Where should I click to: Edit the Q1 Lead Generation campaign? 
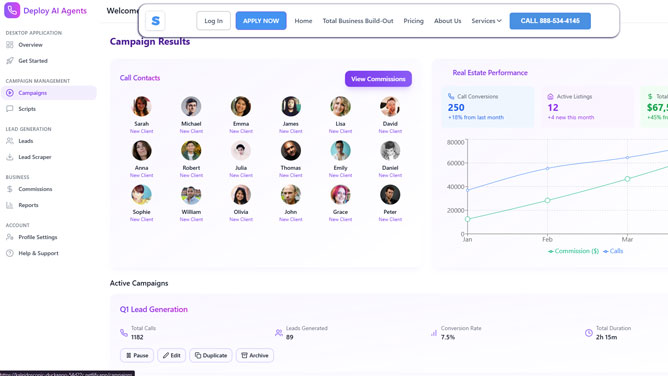pyautogui.click(x=172, y=355)
